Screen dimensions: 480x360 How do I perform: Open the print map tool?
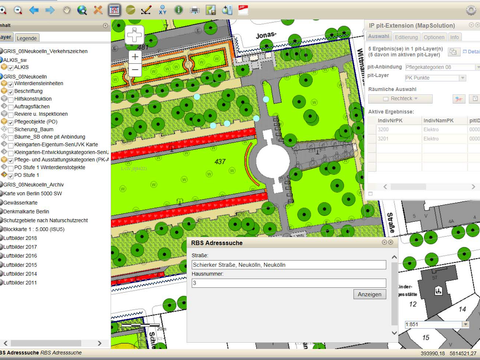pyautogui.click(x=195, y=11)
